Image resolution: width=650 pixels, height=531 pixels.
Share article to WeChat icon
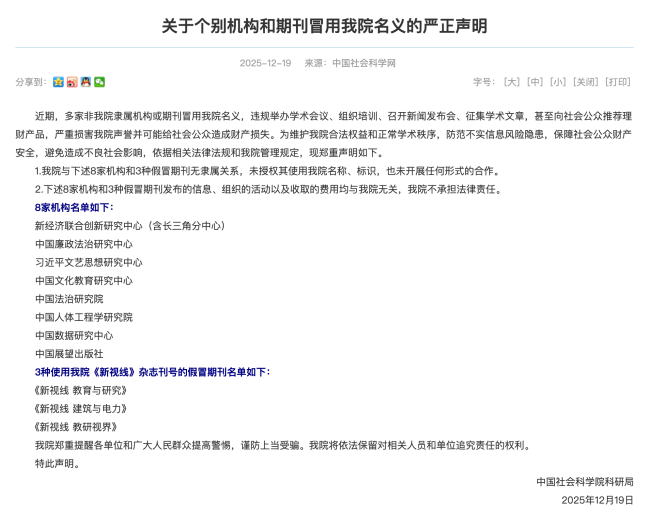pos(99,82)
